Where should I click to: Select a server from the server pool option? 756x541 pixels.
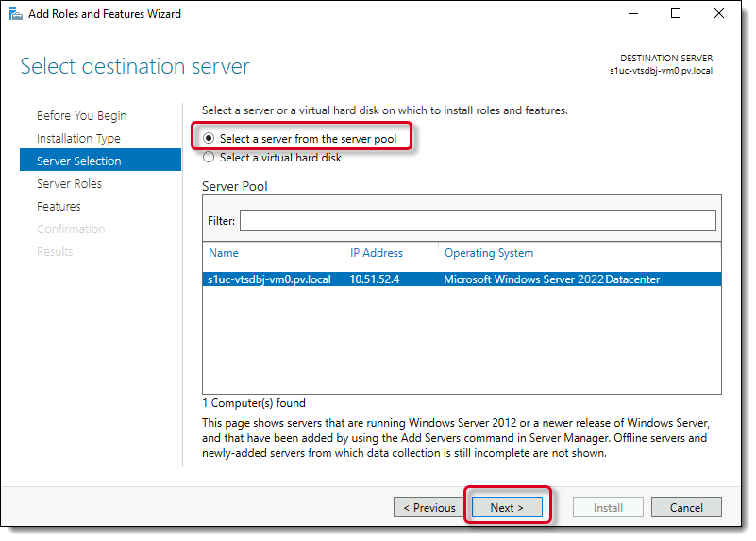click(210, 139)
